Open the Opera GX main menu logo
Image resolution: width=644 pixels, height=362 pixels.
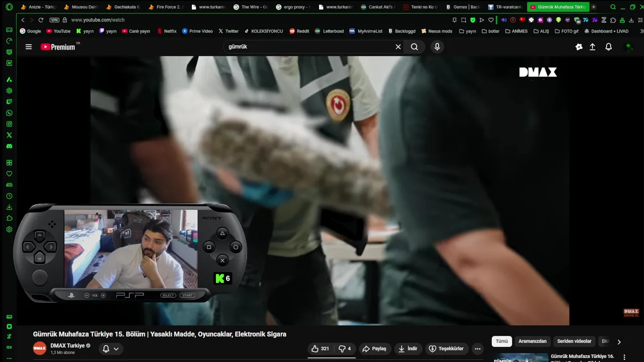[x=9, y=7]
